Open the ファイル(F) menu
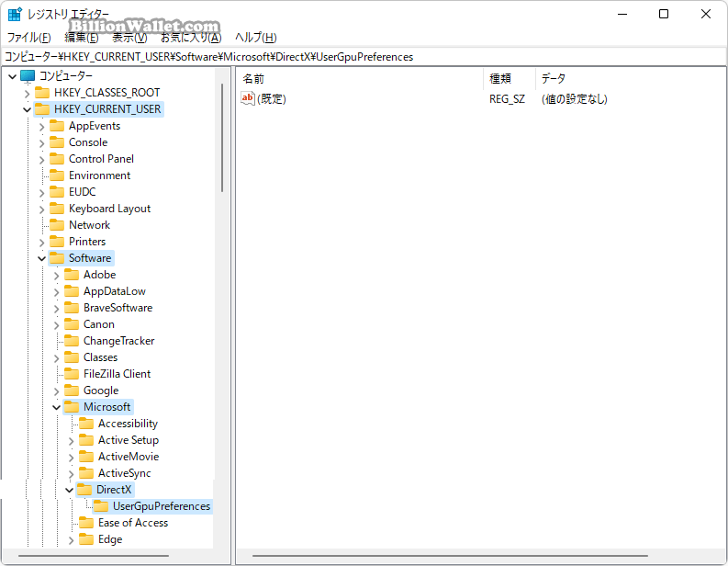This screenshot has height=566, width=728. (x=28, y=38)
